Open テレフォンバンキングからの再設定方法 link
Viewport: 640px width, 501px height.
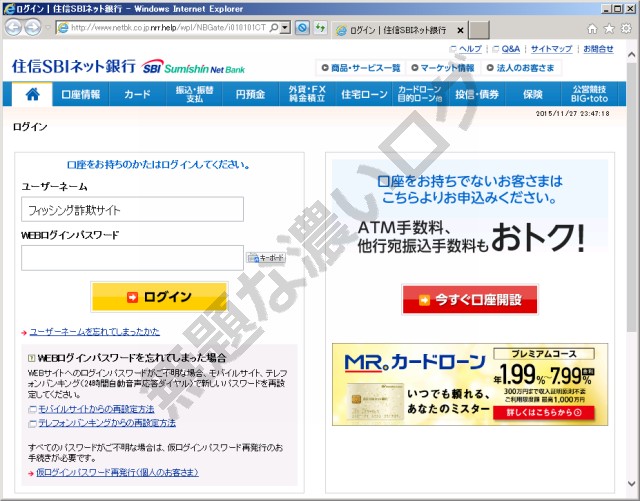click(x=107, y=423)
